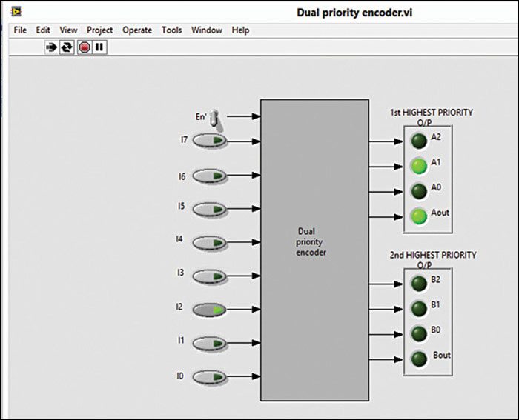
Task: Toggle the I7 input button
Action: click(210, 141)
